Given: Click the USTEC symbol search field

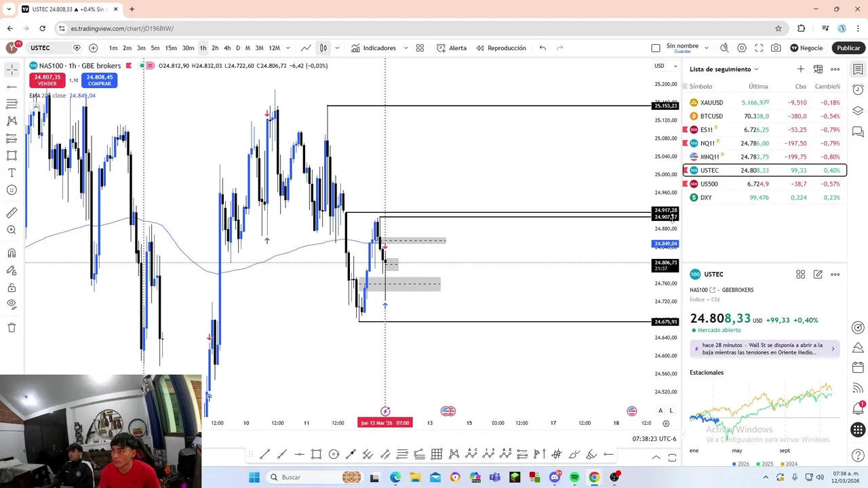Looking at the screenshot, I should pyautogui.click(x=47, y=48).
